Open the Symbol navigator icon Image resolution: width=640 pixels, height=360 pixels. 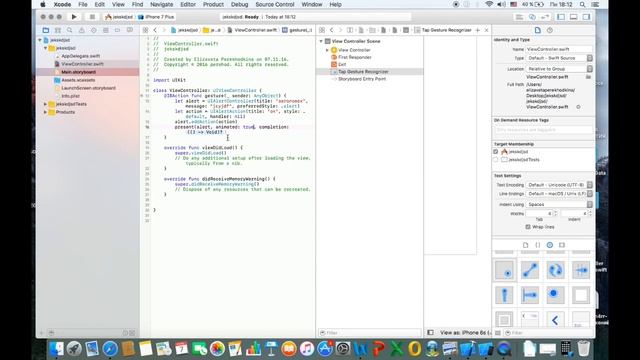[x=58, y=30]
